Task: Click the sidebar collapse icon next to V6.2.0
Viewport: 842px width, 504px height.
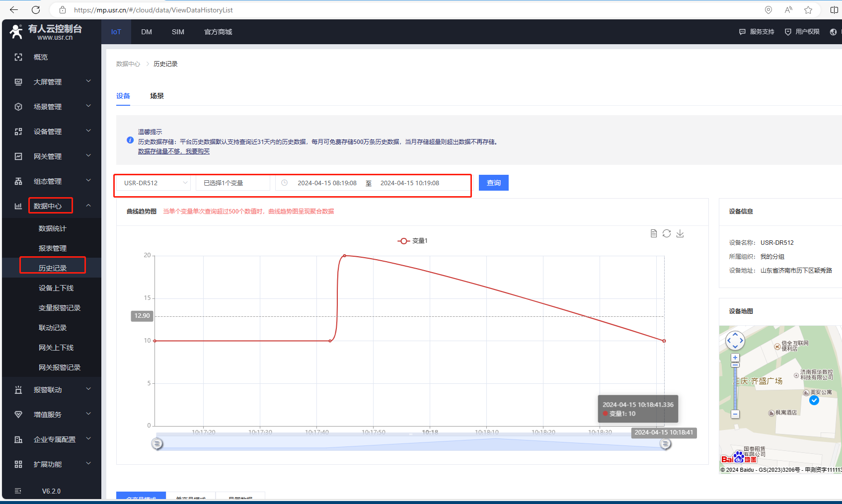Action: click(18, 491)
